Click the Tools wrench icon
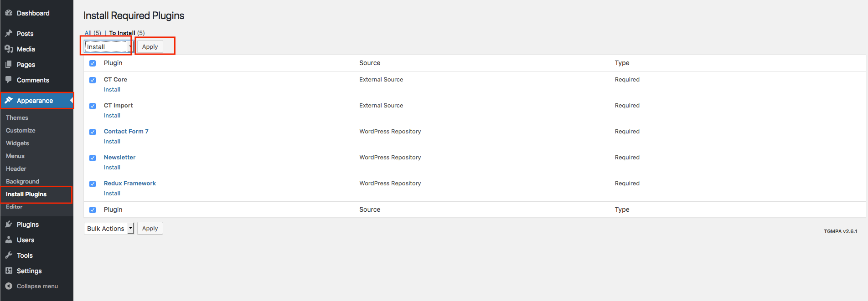The width and height of the screenshot is (868, 301). (x=9, y=255)
